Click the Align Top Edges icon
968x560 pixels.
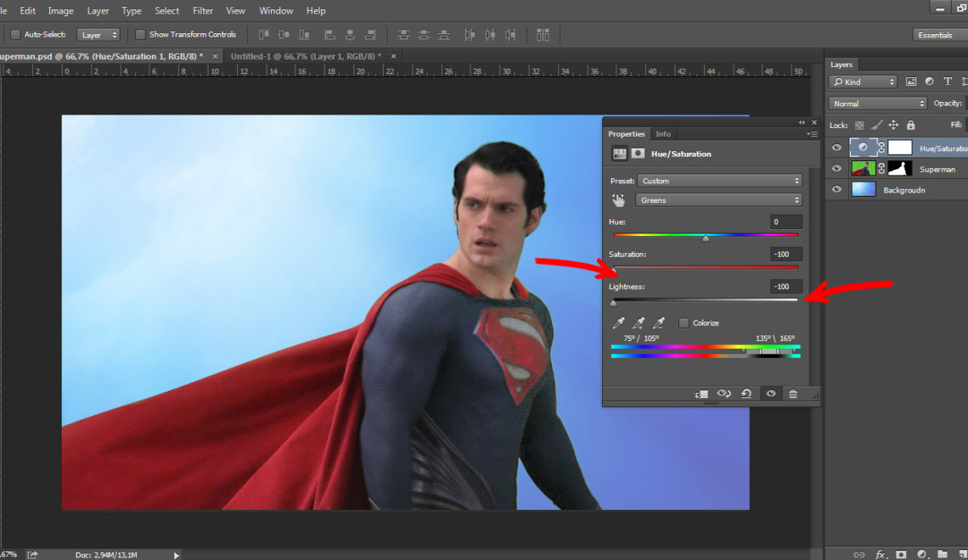click(x=263, y=35)
